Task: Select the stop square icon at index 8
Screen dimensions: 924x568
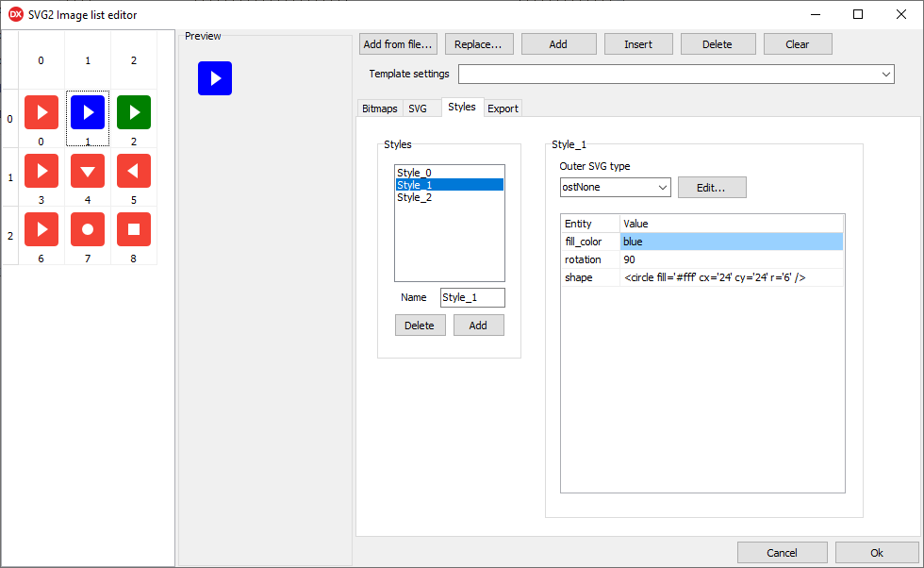Action: click(x=134, y=229)
